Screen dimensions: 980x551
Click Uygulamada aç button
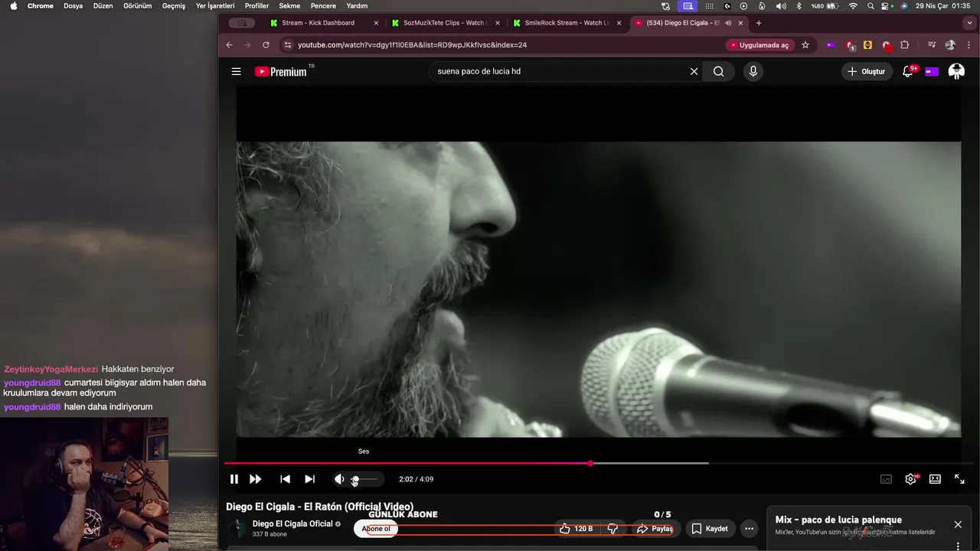(x=759, y=45)
